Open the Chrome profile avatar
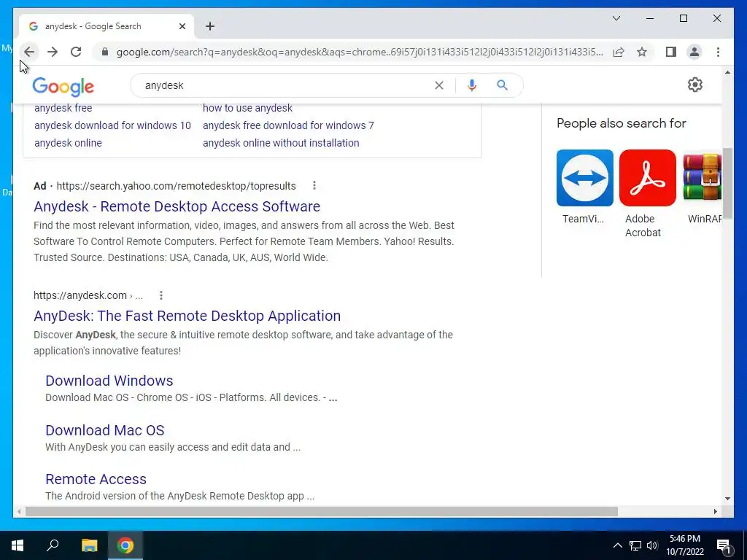Screen dimensions: 747x560 tap(694, 52)
